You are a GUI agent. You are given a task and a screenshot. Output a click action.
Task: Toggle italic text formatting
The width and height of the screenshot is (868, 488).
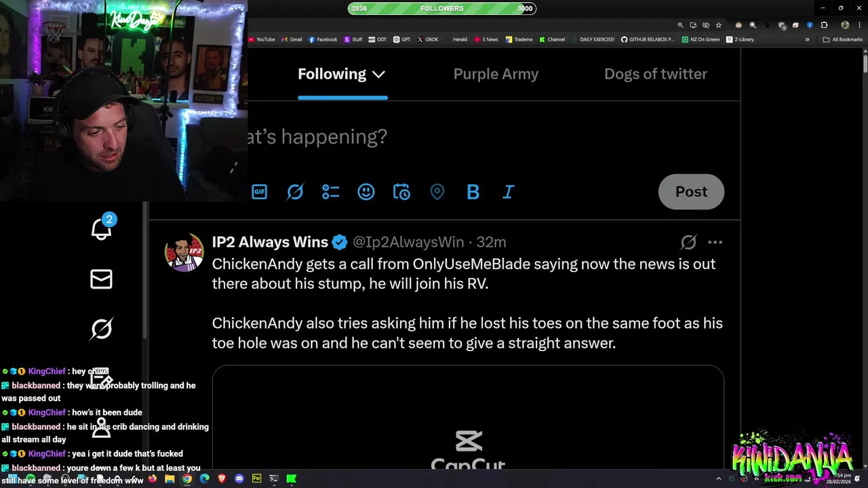(509, 192)
